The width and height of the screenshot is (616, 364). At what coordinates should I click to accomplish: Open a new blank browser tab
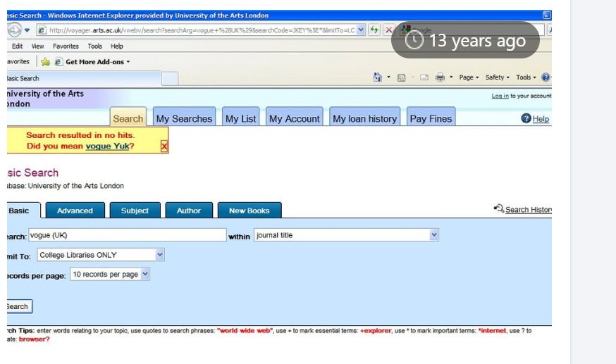tap(170, 79)
